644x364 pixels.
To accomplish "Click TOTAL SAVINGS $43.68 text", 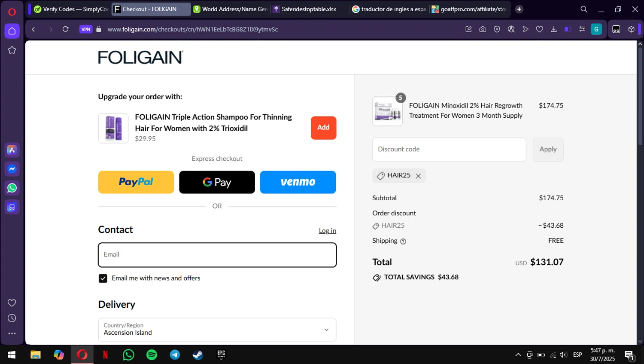I will 421,277.
